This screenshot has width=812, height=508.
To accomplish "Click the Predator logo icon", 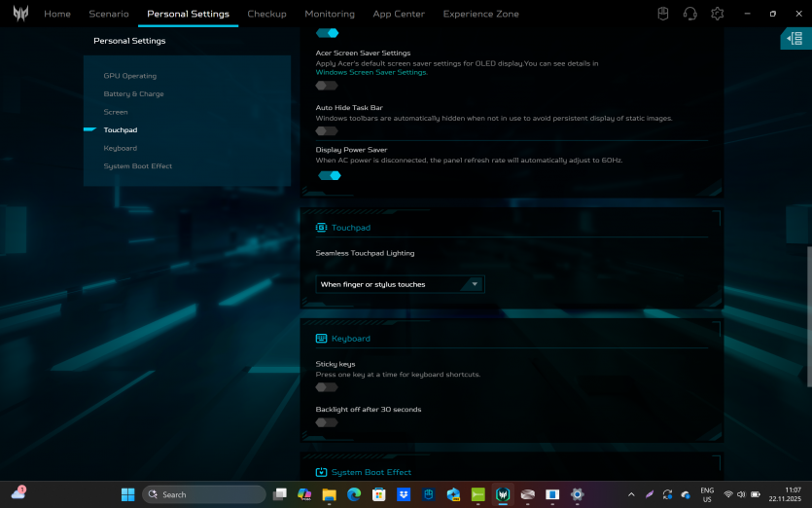I will 19,14.
